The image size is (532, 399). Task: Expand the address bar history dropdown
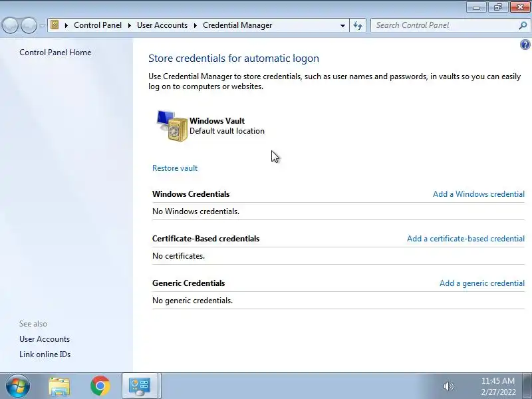(342, 25)
